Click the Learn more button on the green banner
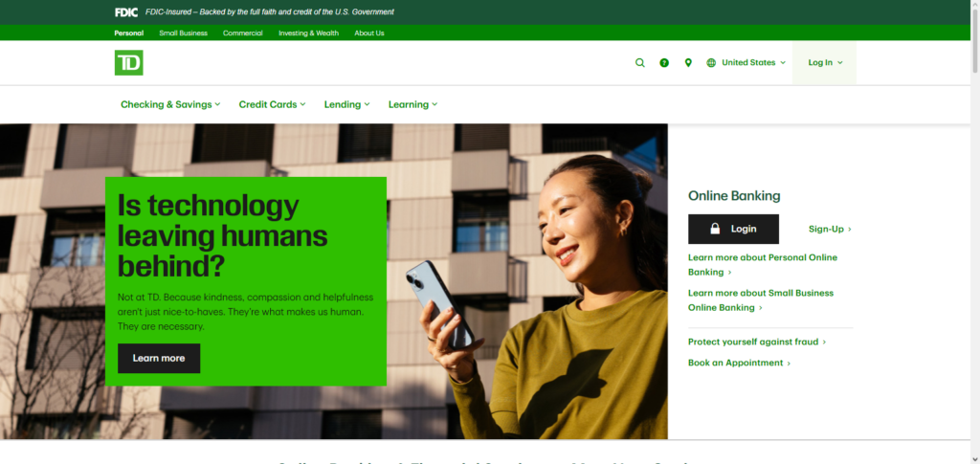This screenshot has width=980, height=464. (x=159, y=359)
